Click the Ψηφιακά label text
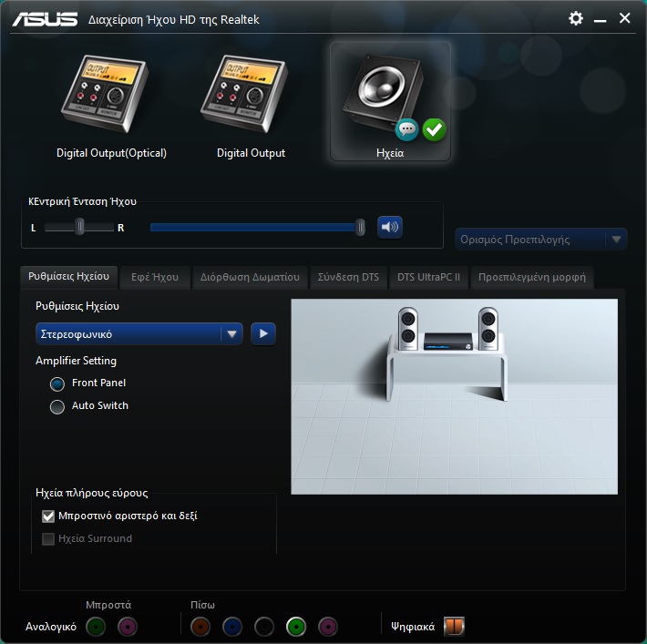 (x=413, y=627)
